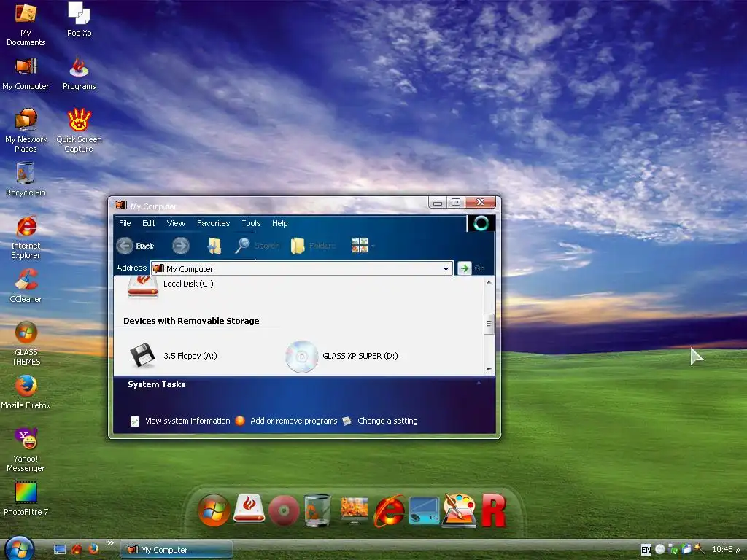Screen dimensions: 747x560
Task: Click the scrollbar up arrow in file list
Action: [489, 282]
